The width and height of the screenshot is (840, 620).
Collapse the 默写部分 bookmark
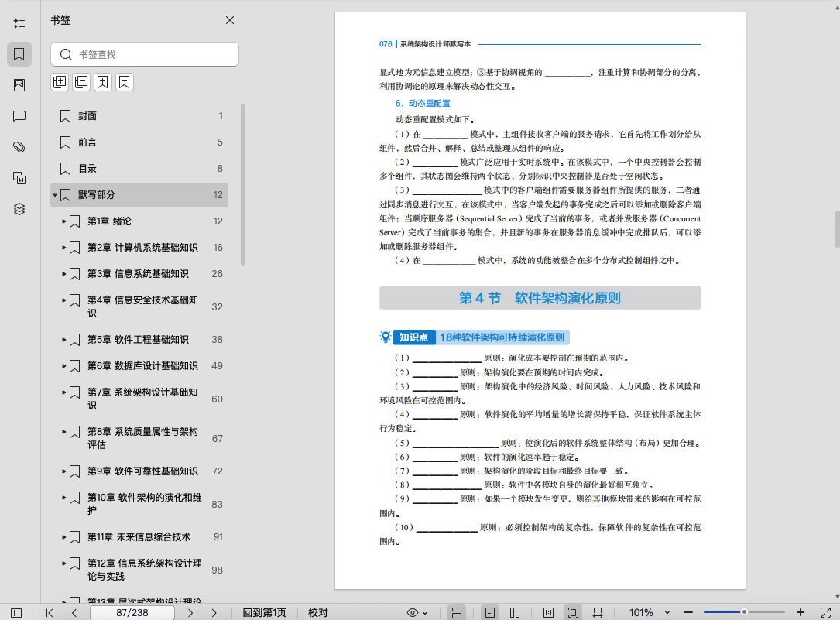pos(55,195)
